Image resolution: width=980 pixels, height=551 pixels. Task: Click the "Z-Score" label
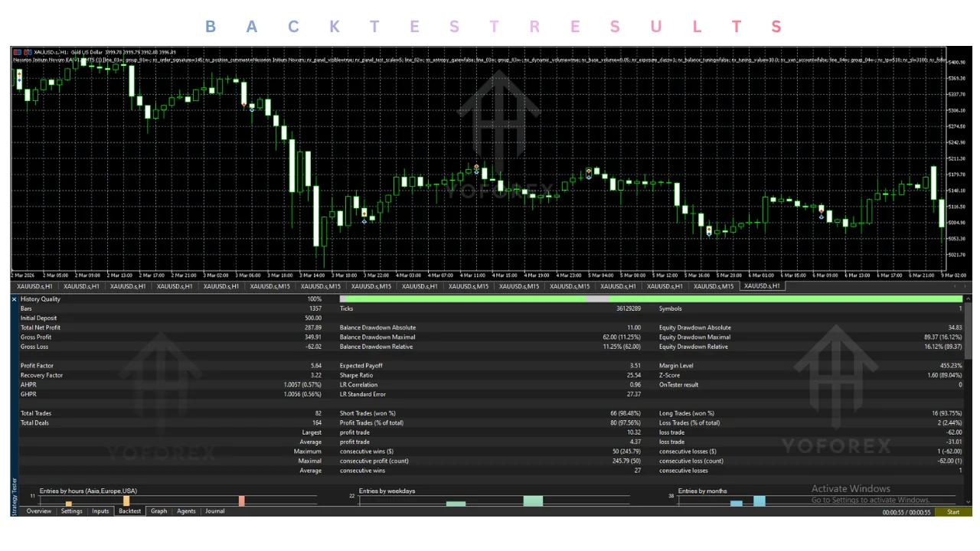[670, 375]
